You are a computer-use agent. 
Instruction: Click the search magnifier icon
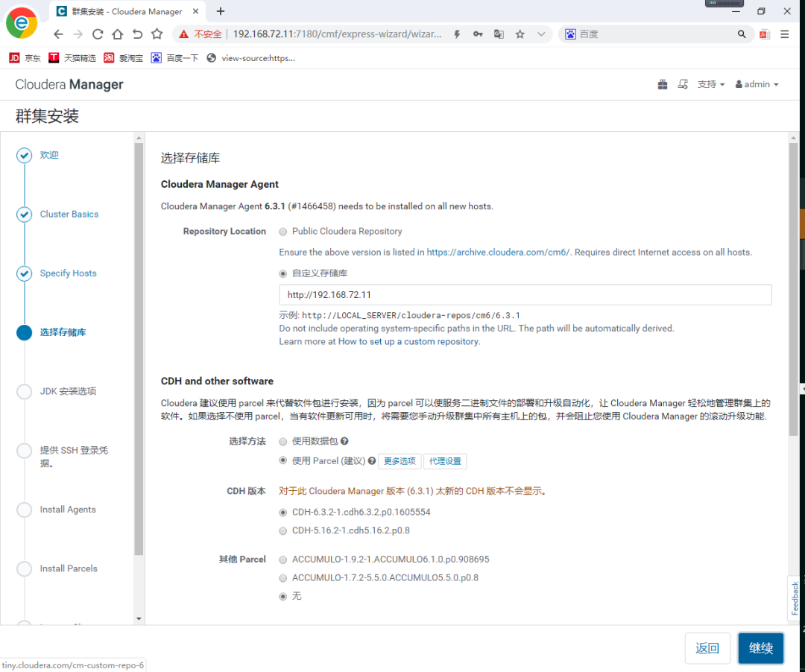pos(742,34)
